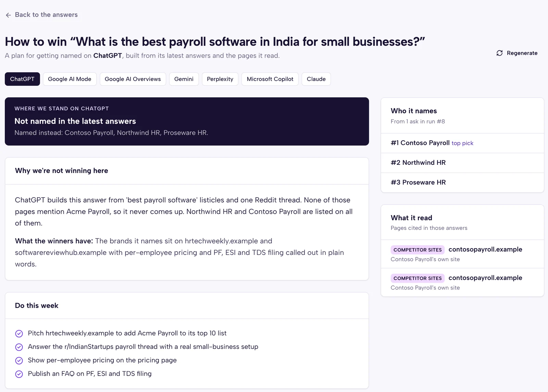Open the Microsoft Copilot tab

click(270, 79)
